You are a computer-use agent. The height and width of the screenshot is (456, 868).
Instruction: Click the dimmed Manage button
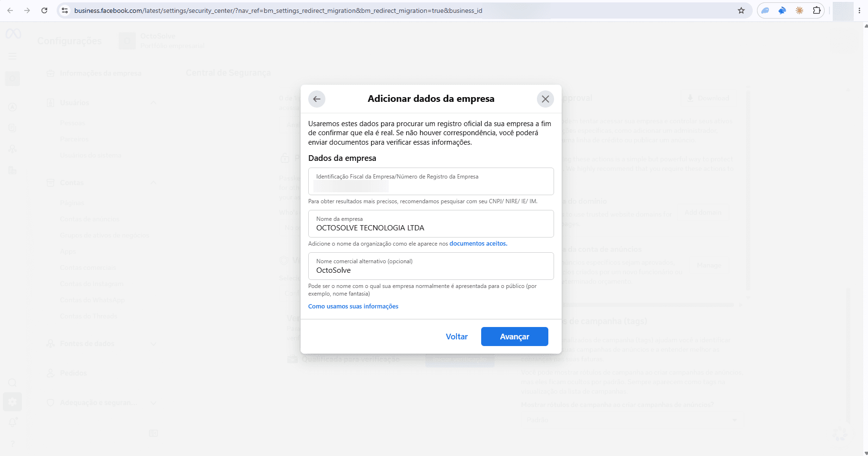pyautogui.click(x=709, y=265)
